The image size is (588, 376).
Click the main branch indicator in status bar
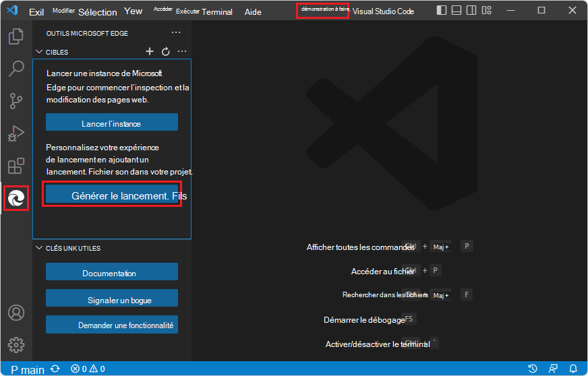[28, 370]
